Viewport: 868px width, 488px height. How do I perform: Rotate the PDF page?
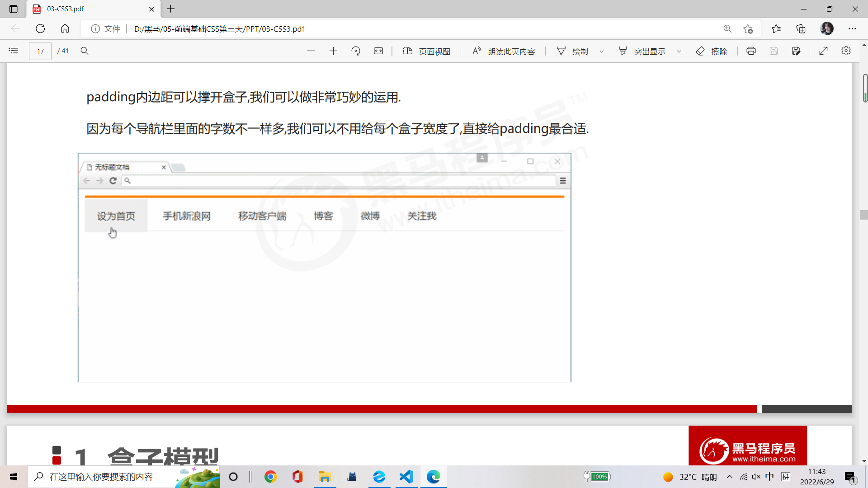tap(356, 51)
